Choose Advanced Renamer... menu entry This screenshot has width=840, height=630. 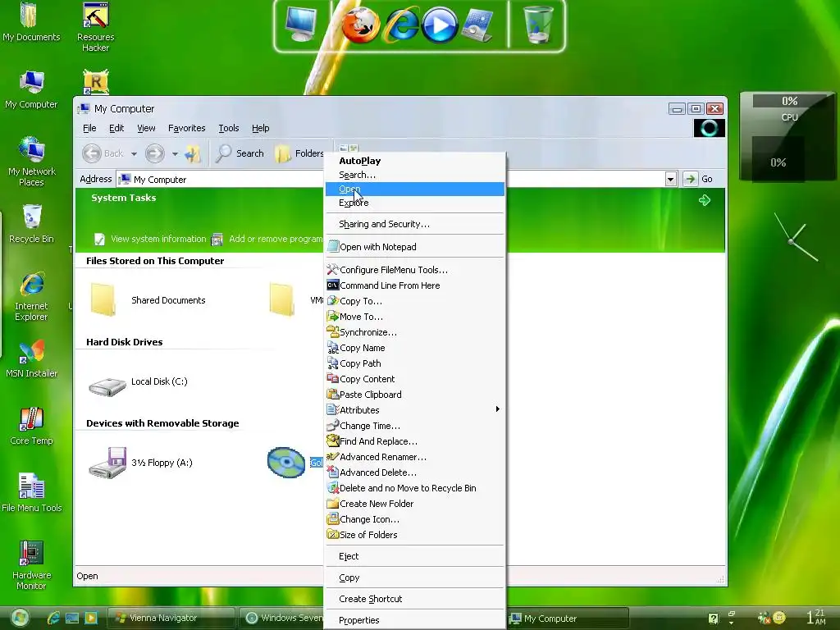pos(414,457)
